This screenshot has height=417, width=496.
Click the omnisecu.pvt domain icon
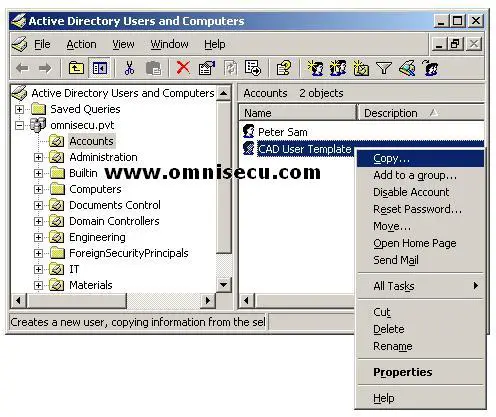click(38, 125)
